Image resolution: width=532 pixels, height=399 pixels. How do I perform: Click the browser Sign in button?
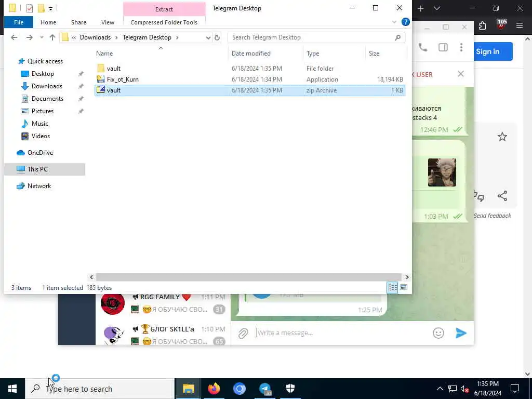[493, 51]
